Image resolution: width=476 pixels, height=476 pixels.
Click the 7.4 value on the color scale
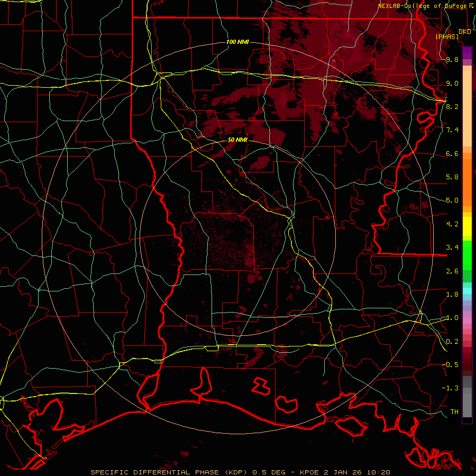click(452, 130)
